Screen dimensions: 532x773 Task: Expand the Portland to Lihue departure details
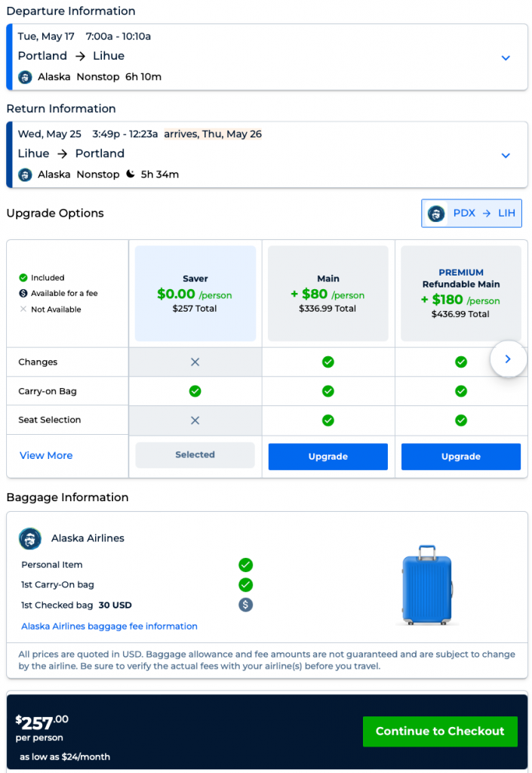click(506, 58)
